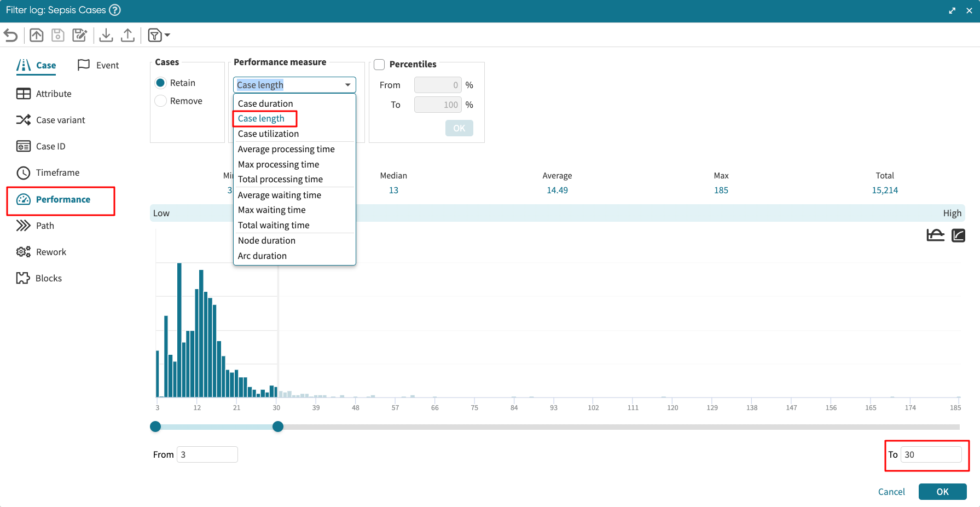Select the Retain radio button
Viewport: 980px width, 507px height.
coord(160,83)
